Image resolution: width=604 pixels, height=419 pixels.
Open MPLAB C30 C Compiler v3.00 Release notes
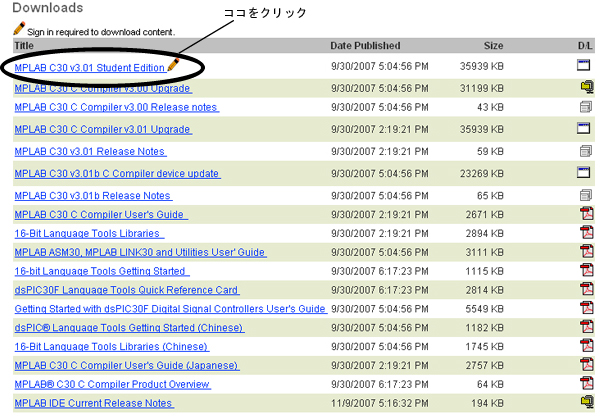pyautogui.click(x=117, y=107)
